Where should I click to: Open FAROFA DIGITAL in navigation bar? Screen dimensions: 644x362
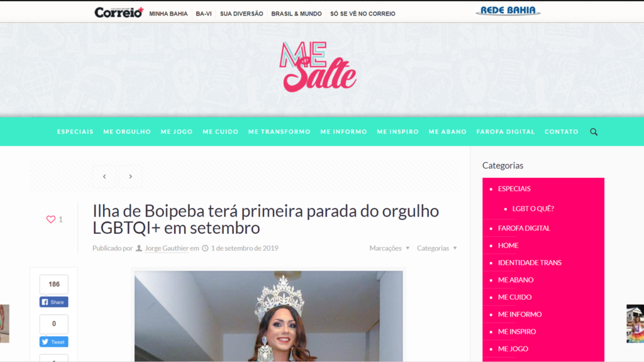506,132
